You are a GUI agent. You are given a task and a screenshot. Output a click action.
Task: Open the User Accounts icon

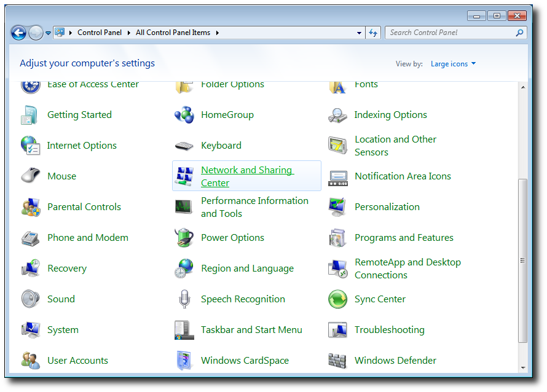pos(30,361)
